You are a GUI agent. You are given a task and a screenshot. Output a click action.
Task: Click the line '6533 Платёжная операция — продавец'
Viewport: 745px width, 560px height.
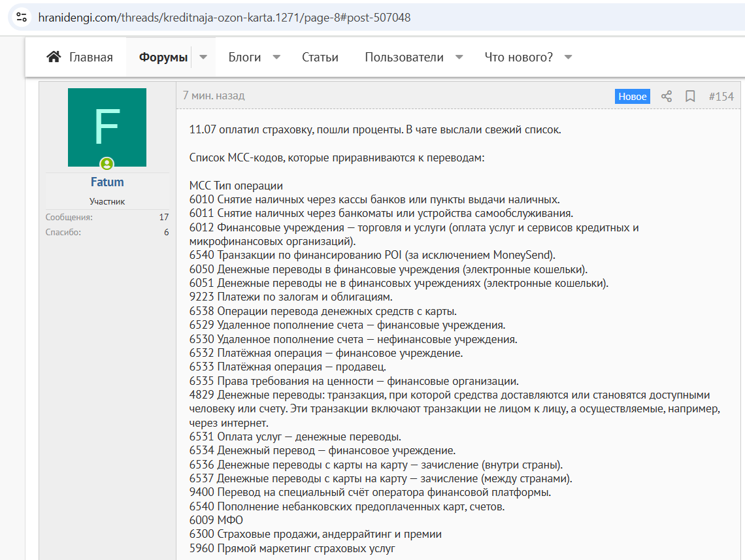[288, 367]
